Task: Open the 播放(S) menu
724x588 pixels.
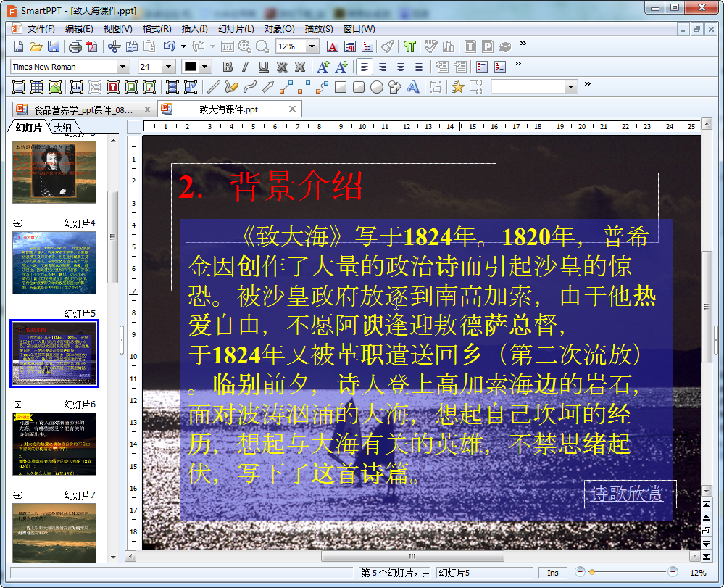Action: (319, 29)
